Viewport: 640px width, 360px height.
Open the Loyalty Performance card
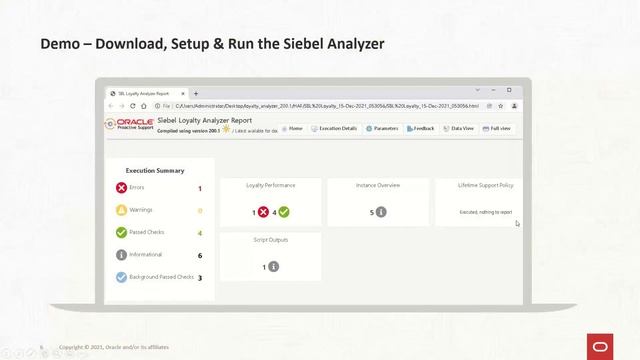click(271, 202)
